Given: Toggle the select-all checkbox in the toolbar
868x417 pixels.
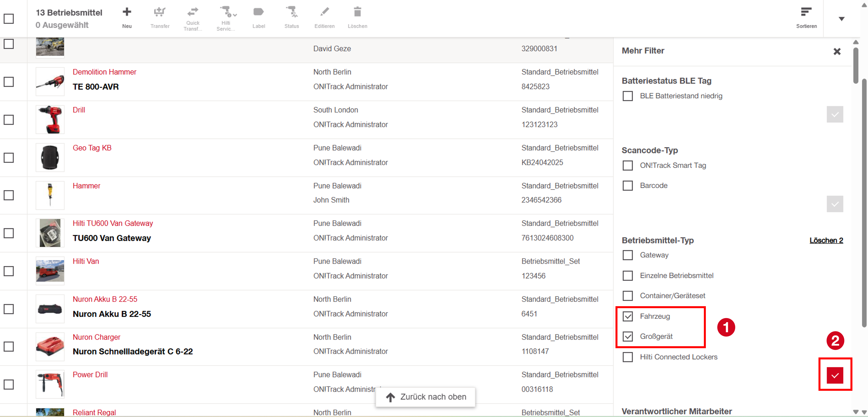Looking at the screenshot, I should [9, 19].
